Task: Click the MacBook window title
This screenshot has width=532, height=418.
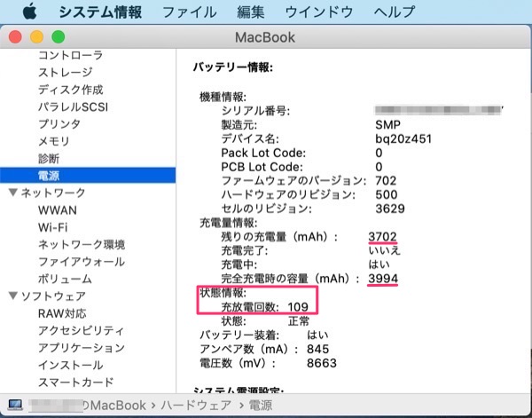Action: tap(265, 37)
